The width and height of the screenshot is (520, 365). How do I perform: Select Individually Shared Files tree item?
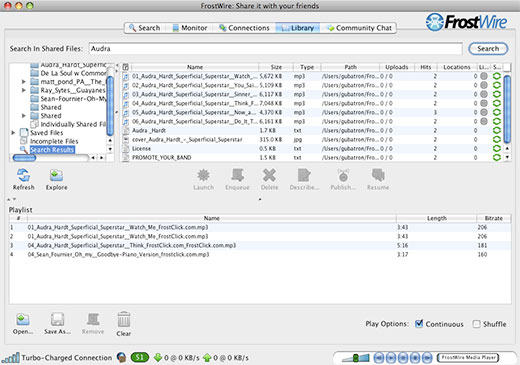(x=73, y=124)
